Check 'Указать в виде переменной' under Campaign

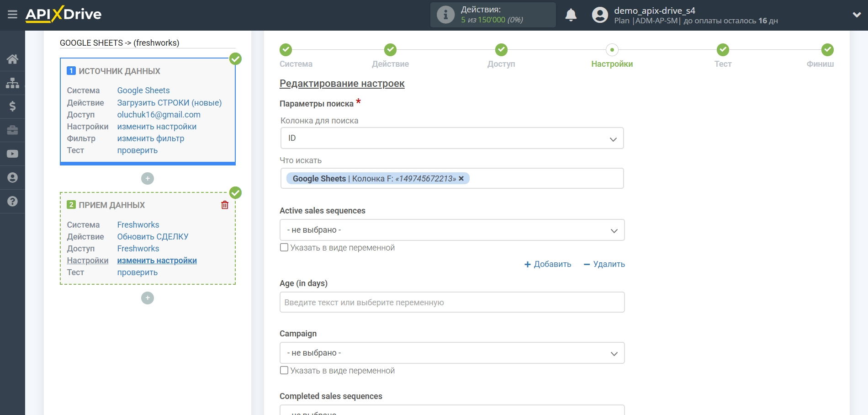pyautogui.click(x=284, y=371)
